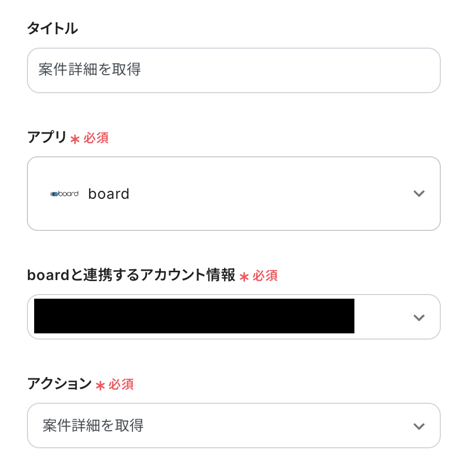Click the 必須 marker next to アカウント情報
This screenshot has height=469, width=476.
click(265, 276)
